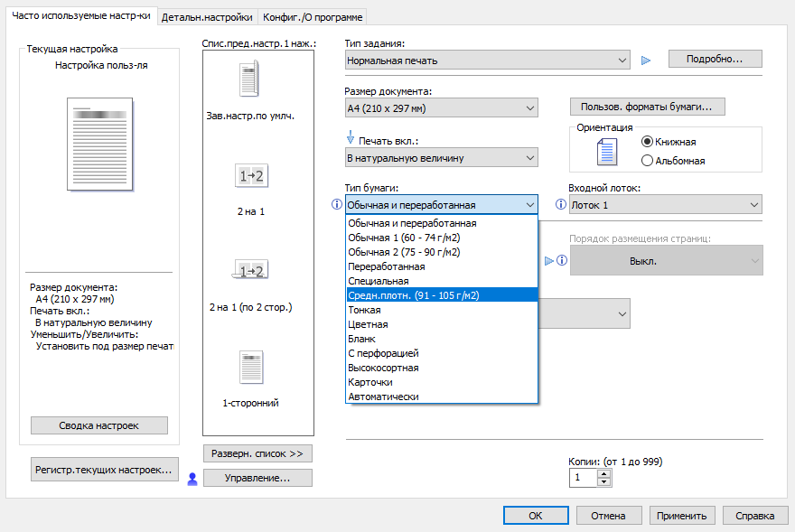Open the Конфиг./О программе tab

[313, 17]
